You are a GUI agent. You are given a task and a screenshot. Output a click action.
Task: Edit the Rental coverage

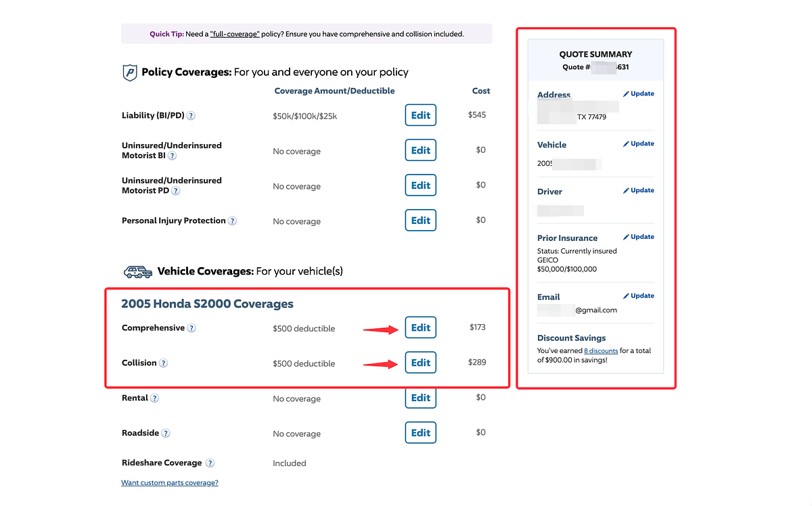[421, 398]
